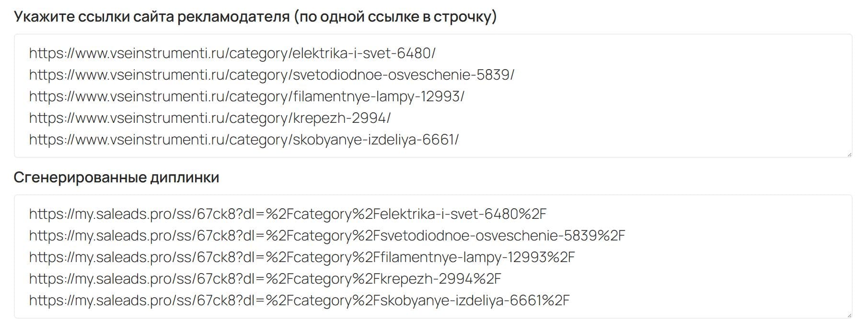Click the generated deeplink for elektrika-i-svet-6480
868x323 pixels.
(288, 214)
